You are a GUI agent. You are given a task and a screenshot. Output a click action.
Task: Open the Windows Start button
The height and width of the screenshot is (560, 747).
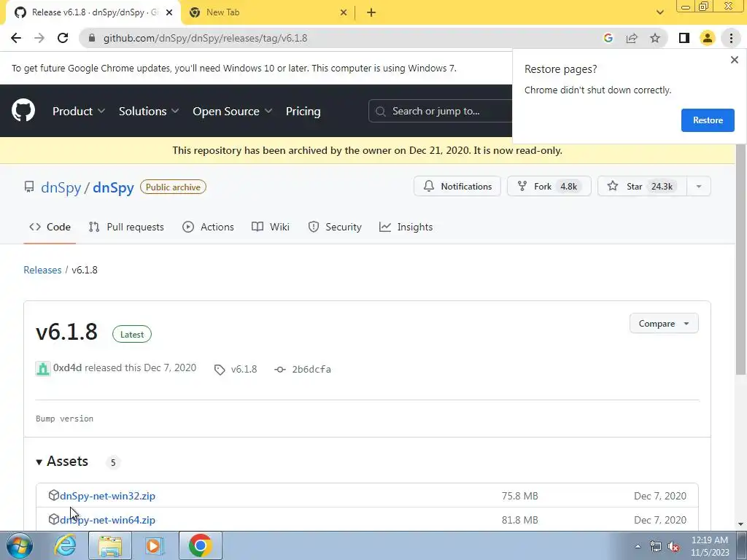[19, 545]
